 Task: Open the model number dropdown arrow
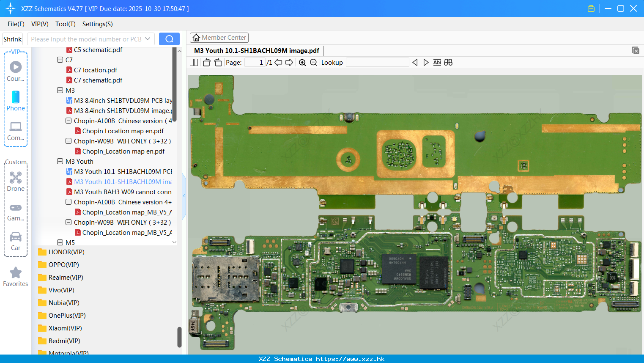pos(148,39)
